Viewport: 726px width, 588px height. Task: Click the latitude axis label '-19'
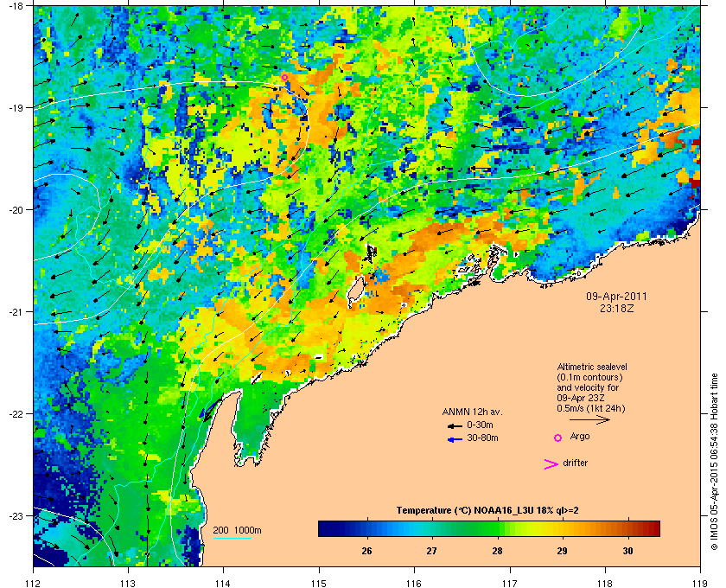pyautogui.click(x=16, y=108)
